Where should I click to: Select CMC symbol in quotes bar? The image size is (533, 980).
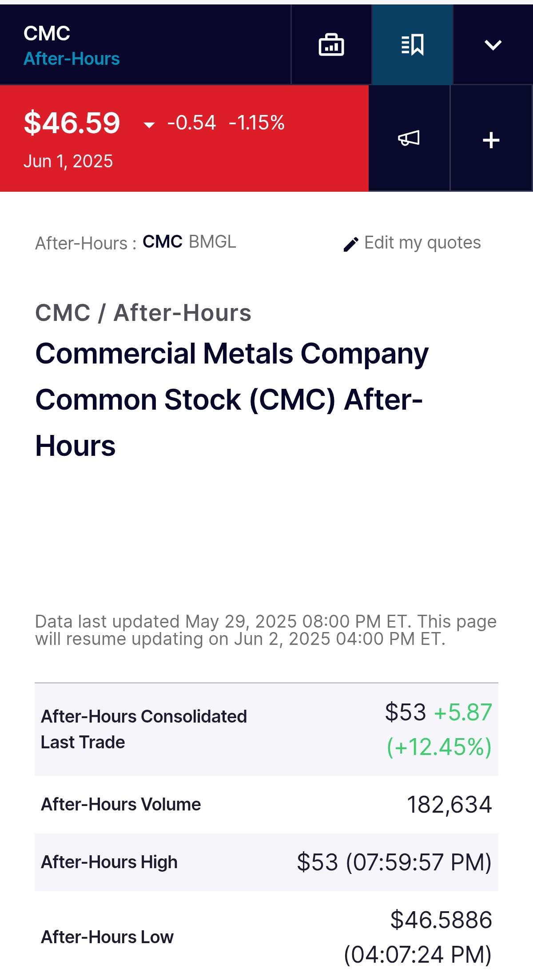(x=162, y=242)
